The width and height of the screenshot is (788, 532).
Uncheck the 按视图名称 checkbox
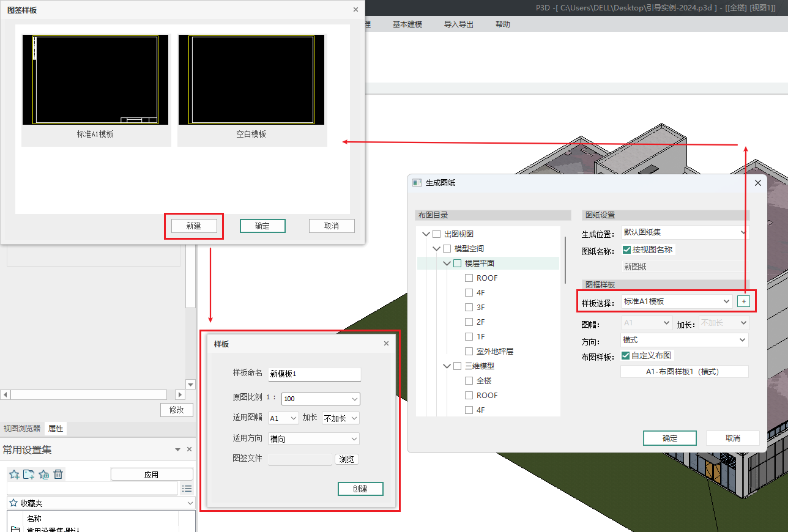tap(626, 249)
